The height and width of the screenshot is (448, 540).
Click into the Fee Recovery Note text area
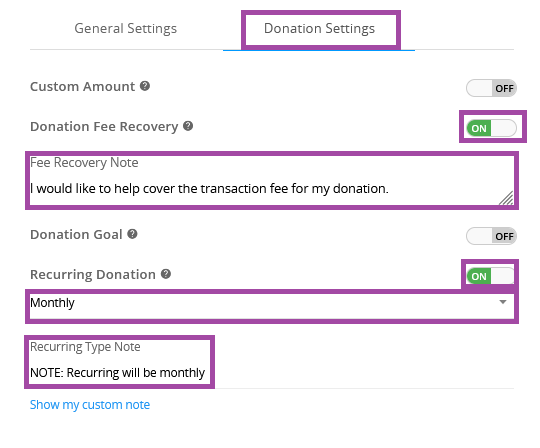click(x=272, y=180)
